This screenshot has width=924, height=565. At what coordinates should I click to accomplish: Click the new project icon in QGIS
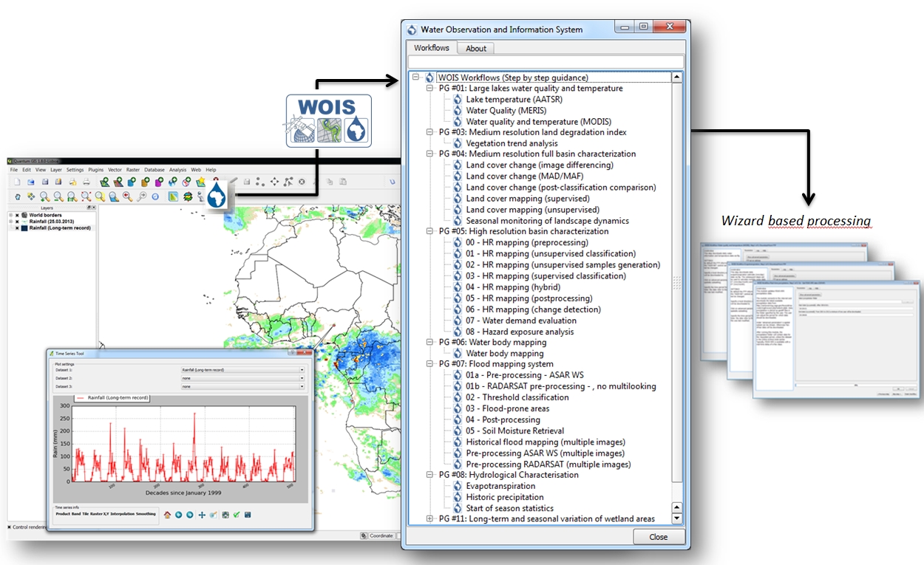coord(16,182)
